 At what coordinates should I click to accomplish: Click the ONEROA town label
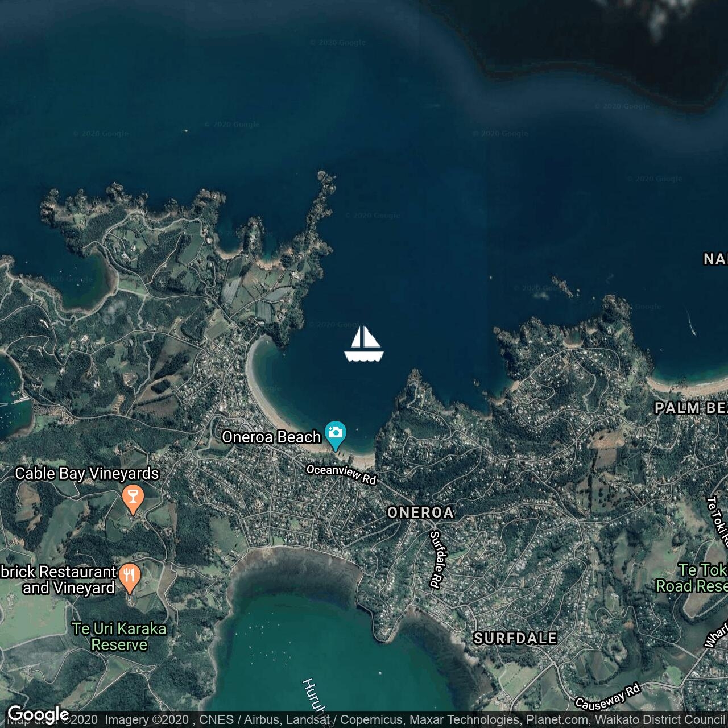click(420, 512)
